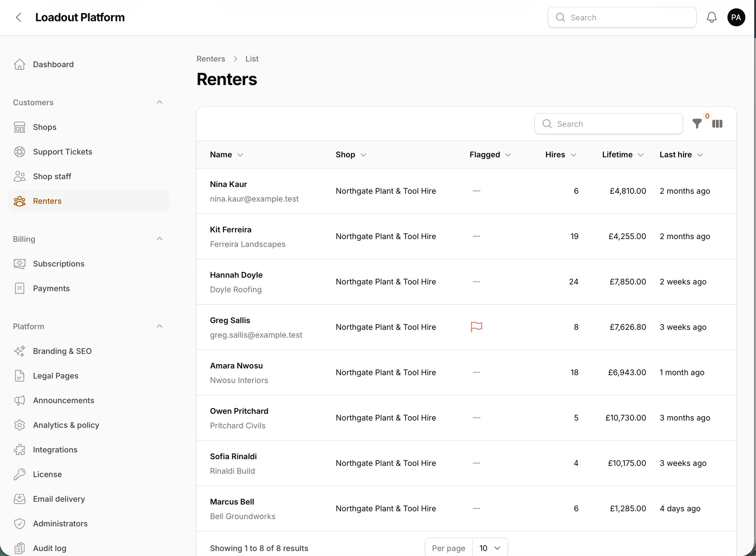Click the Loadout Platform title
The image size is (756, 556).
point(80,17)
